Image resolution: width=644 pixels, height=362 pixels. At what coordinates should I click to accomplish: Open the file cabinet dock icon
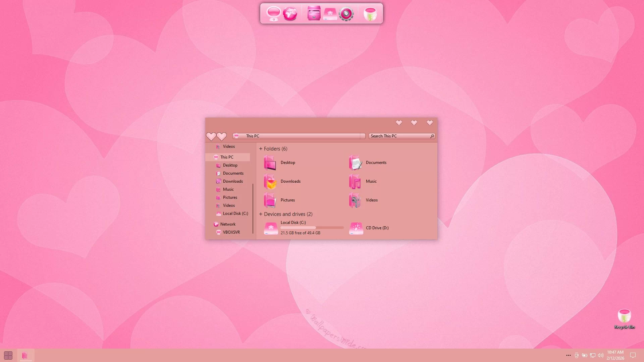click(314, 14)
